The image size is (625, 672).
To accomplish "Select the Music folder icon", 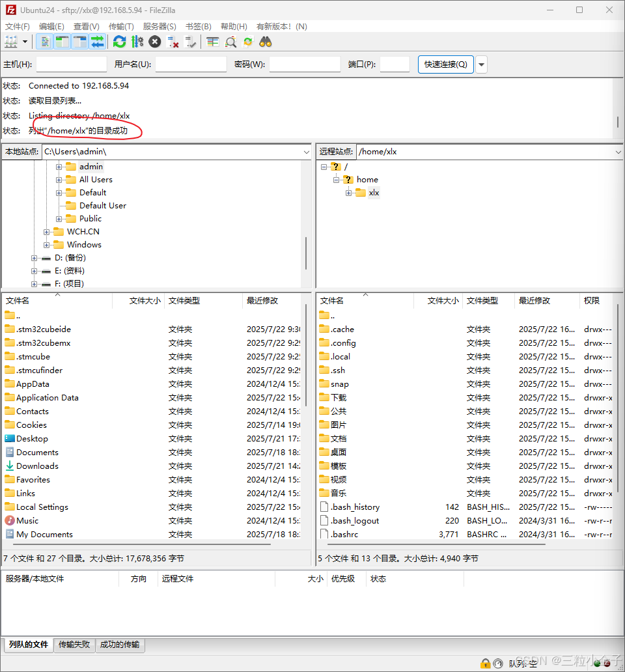I will (9, 521).
